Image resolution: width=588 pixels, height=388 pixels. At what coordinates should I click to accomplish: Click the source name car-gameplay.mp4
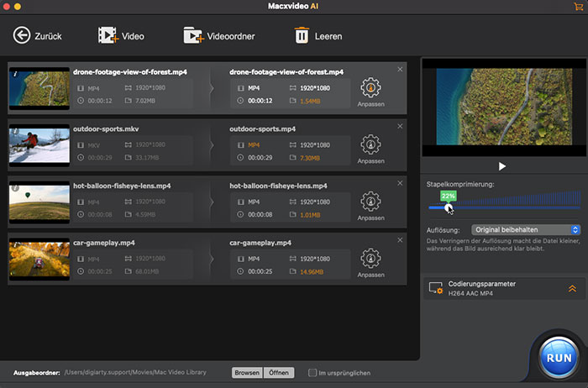(x=104, y=243)
